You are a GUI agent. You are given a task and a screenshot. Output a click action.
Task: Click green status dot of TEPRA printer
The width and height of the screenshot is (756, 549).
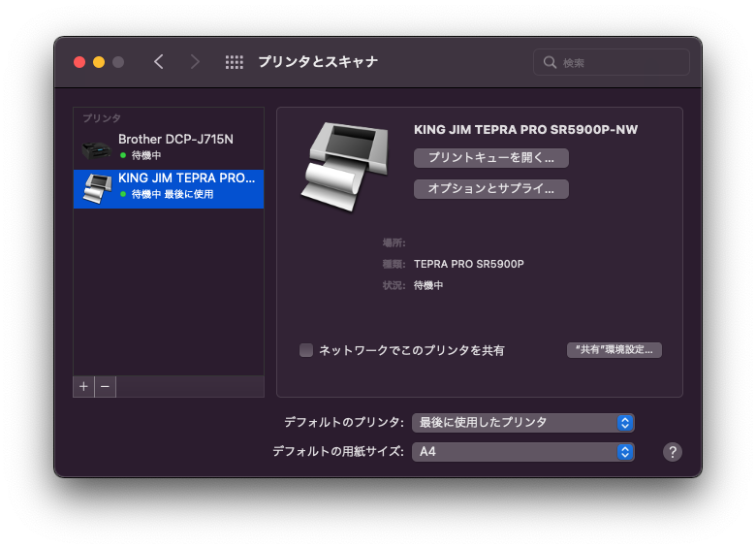[123, 194]
